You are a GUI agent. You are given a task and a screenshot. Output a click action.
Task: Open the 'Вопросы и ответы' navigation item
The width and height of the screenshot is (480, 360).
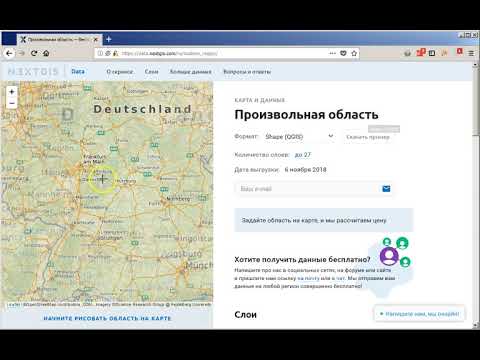coord(247,72)
